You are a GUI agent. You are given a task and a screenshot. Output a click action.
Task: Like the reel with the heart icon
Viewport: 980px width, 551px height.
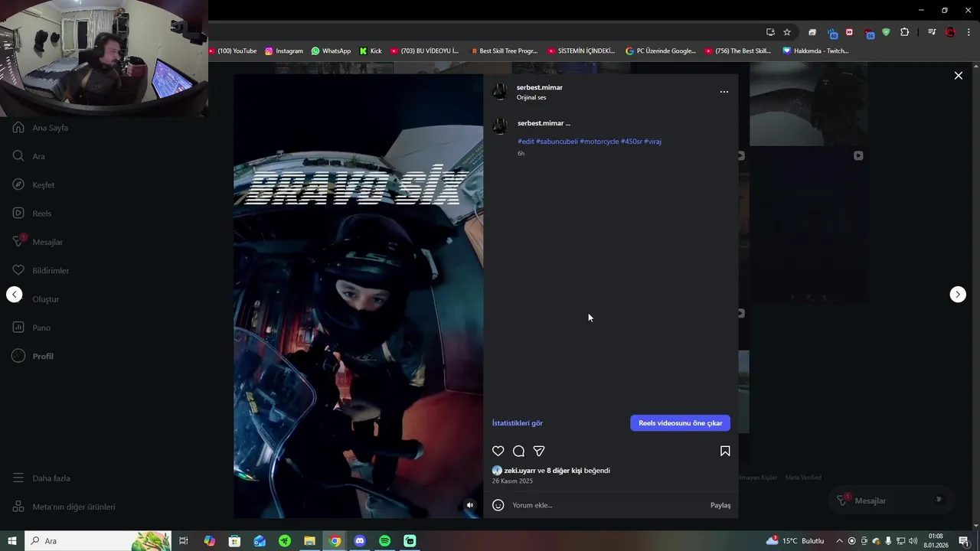tap(498, 452)
